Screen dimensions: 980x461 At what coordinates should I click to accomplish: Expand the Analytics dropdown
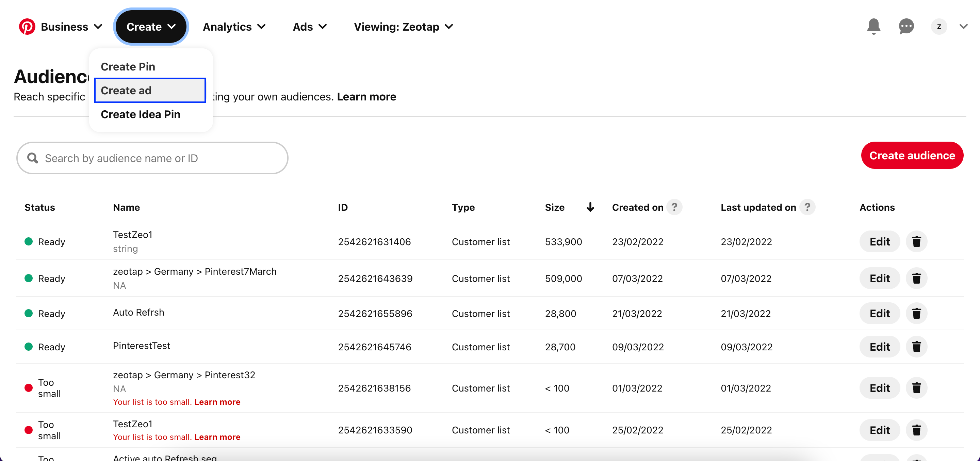click(x=234, y=27)
